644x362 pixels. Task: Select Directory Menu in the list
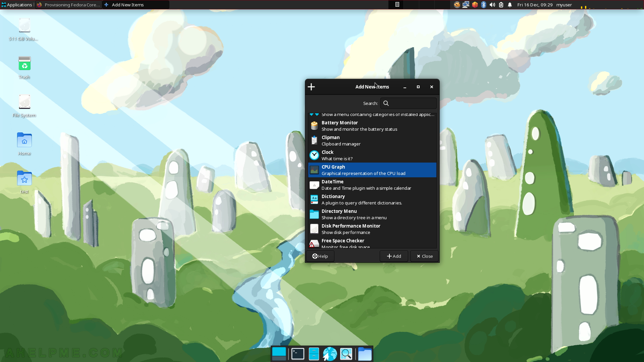(x=372, y=214)
